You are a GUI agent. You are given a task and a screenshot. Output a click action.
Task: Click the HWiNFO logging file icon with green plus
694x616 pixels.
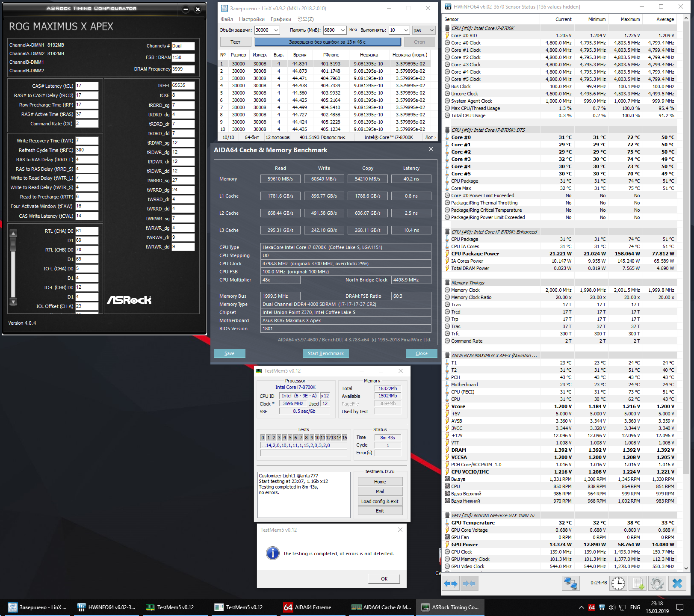click(x=638, y=583)
